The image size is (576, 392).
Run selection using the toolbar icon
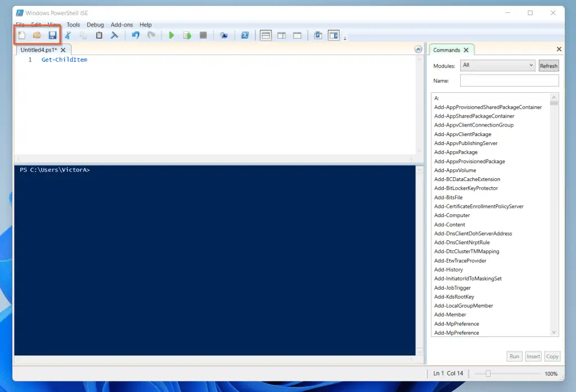[187, 35]
